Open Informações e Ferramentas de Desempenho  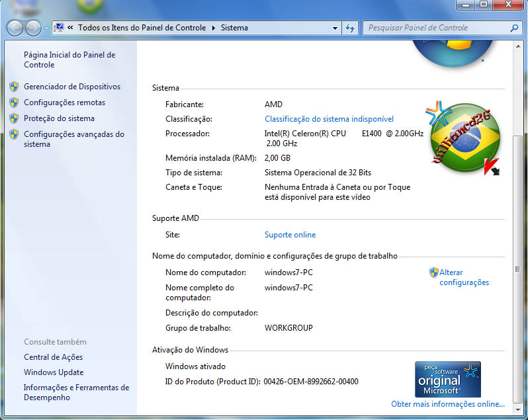point(76,392)
